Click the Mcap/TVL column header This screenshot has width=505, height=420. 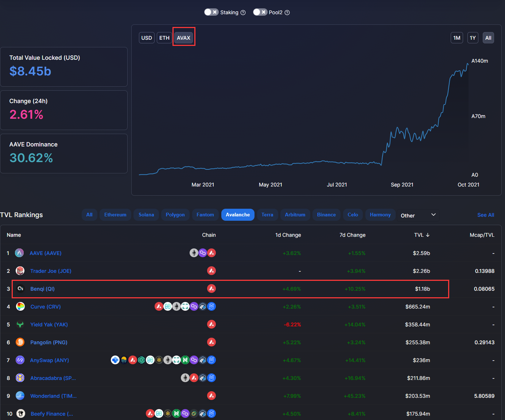click(482, 235)
